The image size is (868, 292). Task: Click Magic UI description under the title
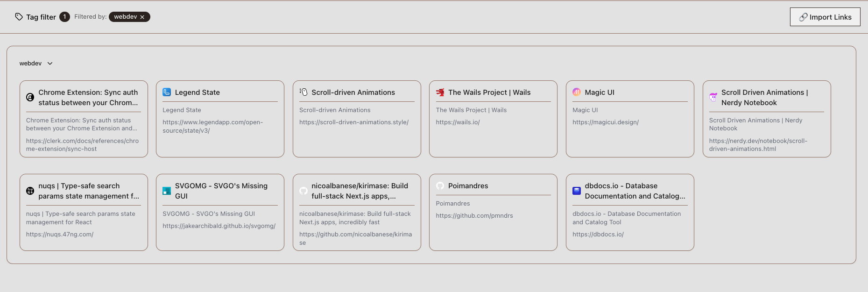585,110
